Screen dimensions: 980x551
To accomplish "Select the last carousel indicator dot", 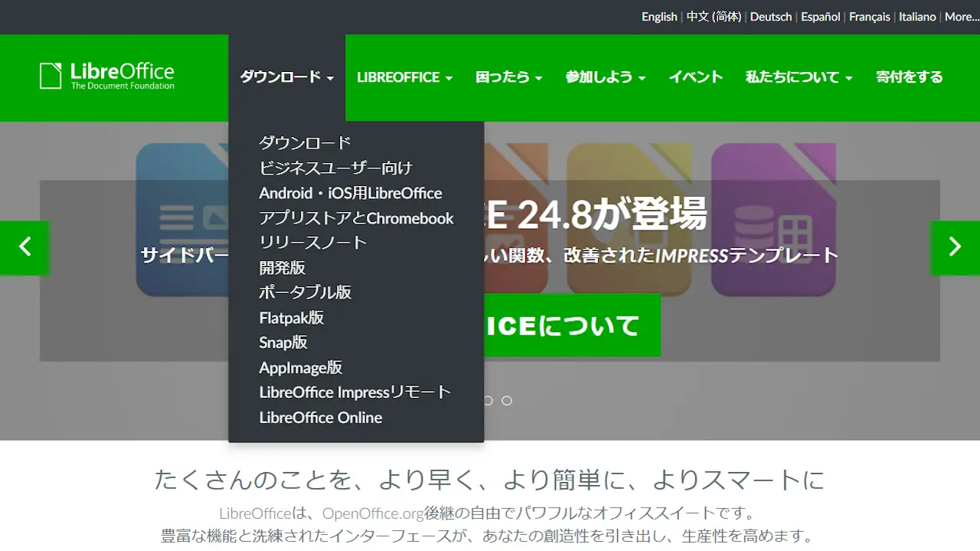I will pos(507,400).
